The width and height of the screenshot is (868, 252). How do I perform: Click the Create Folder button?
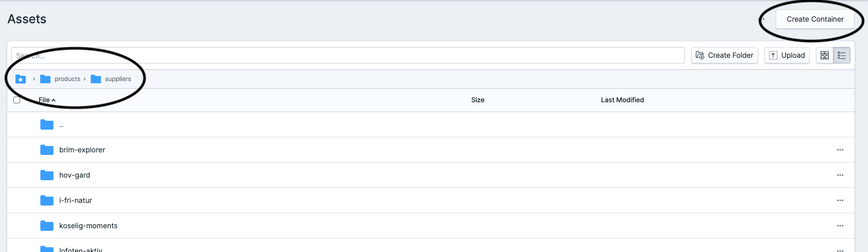point(724,55)
